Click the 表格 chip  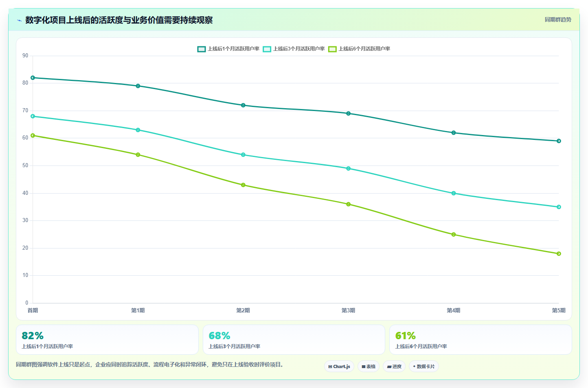[x=369, y=366]
